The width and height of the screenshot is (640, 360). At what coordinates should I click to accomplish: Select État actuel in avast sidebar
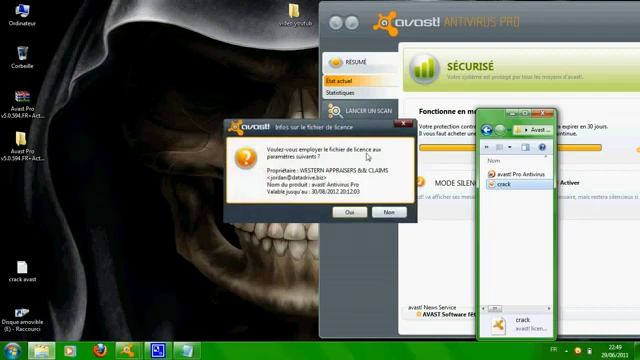[x=361, y=81]
